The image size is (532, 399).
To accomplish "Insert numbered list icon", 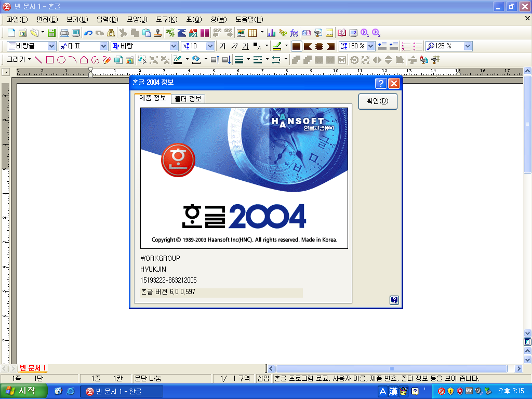I will click(x=406, y=46).
